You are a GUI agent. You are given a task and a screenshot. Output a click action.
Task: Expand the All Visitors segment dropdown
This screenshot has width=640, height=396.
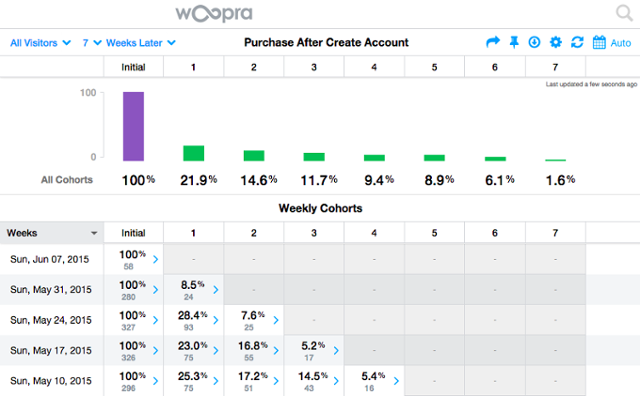coord(40,43)
